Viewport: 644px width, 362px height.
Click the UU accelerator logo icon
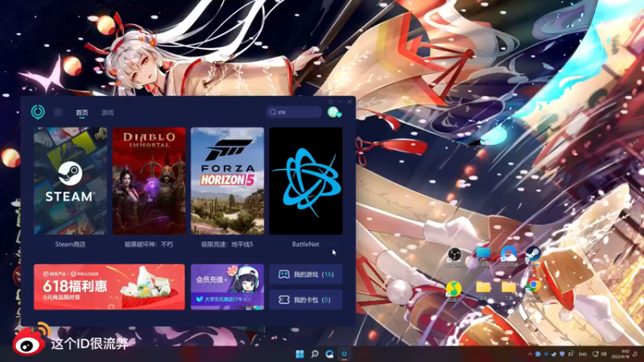coord(38,112)
